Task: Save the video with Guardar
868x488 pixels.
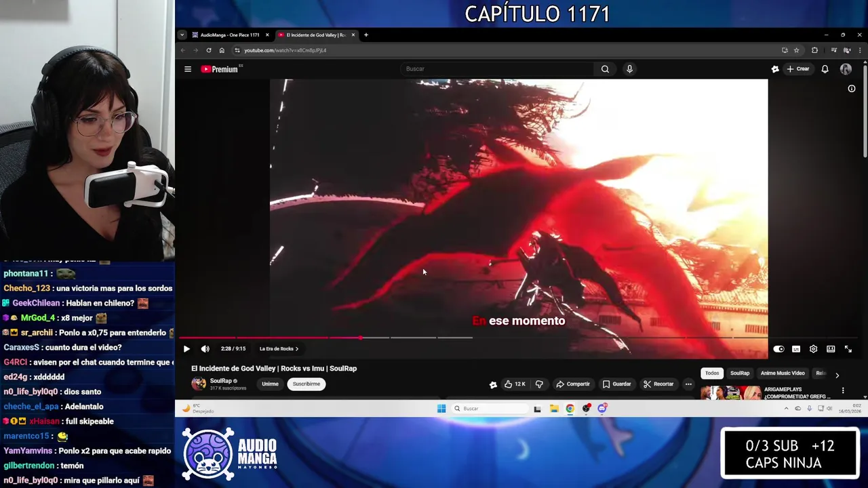Action: coord(617,384)
